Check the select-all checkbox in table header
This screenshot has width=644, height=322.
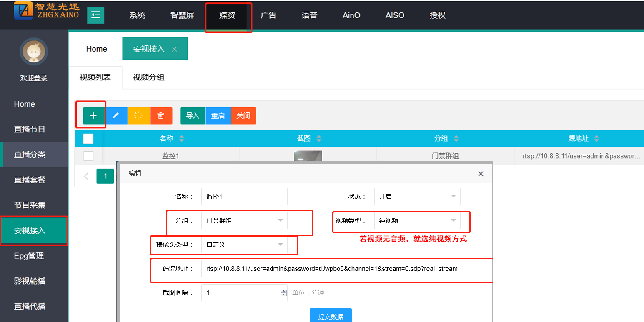(x=88, y=139)
